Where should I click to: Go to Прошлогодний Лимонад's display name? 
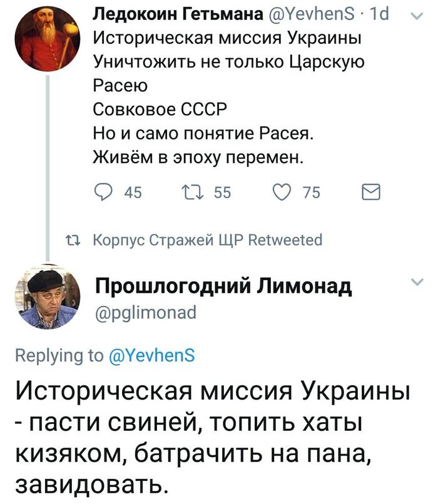(x=223, y=286)
